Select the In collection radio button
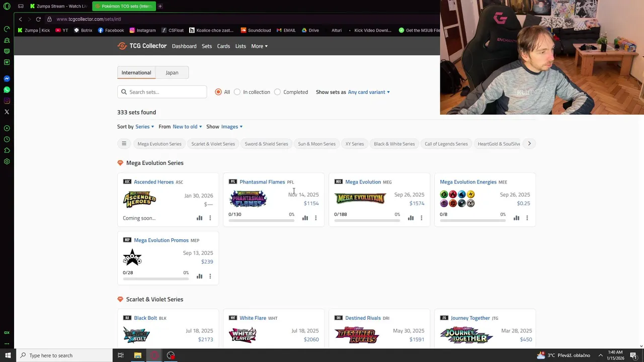Viewport: 644px width, 362px height. pyautogui.click(x=237, y=92)
